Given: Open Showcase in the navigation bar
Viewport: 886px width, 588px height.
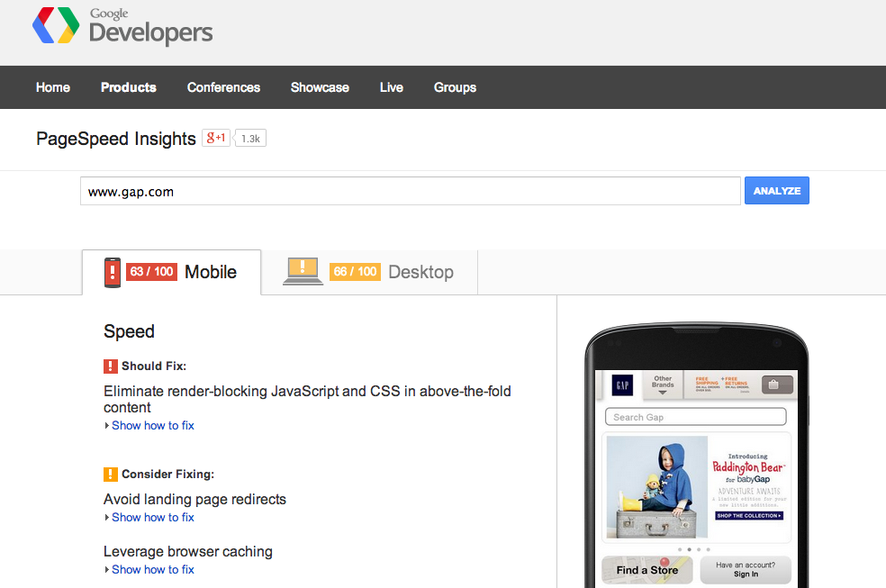Looking at the screenshot, I should [x=320, y=87].
